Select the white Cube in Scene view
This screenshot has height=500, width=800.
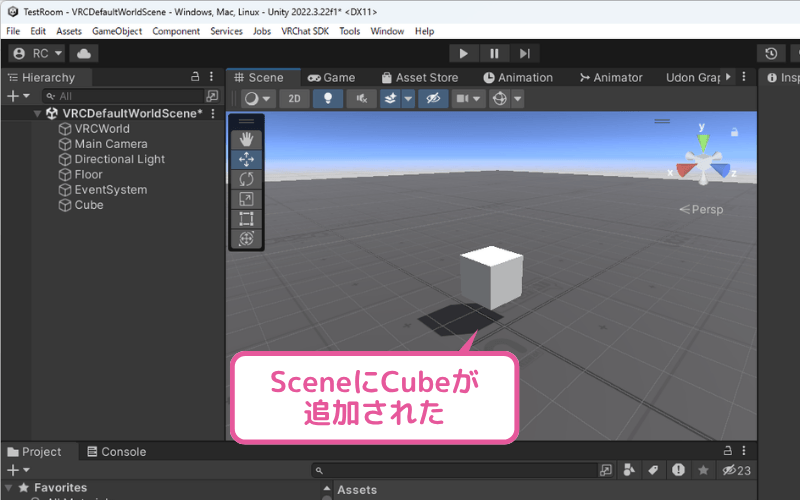(x=491, y=277)
